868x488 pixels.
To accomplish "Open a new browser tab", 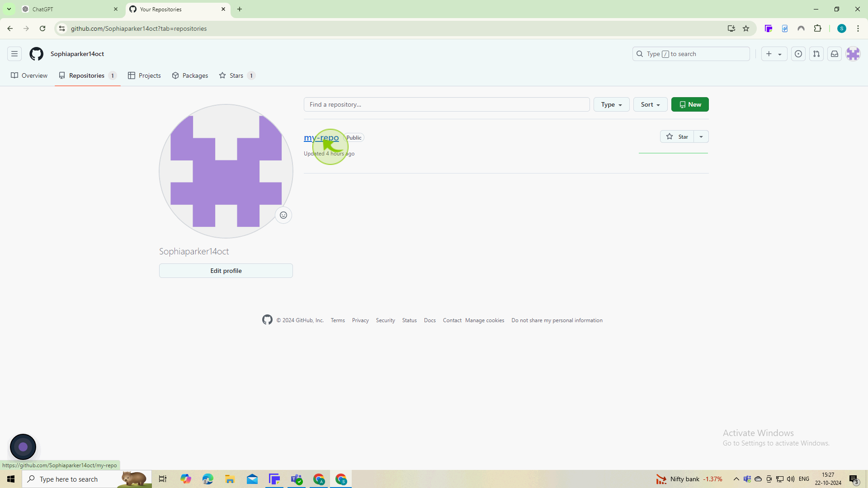I will (x=240, y=9).
